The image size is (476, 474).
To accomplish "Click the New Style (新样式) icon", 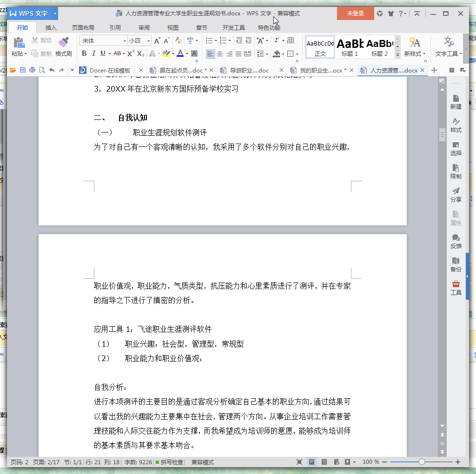I will (x=415, y=42).
